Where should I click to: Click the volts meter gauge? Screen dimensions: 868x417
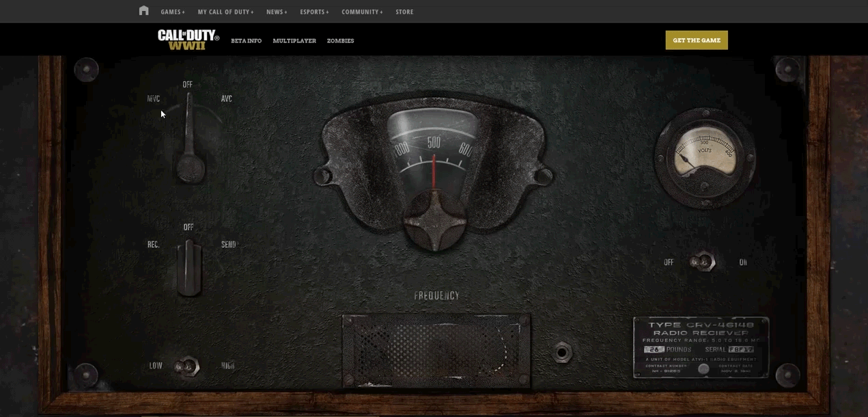coord(705,158)
